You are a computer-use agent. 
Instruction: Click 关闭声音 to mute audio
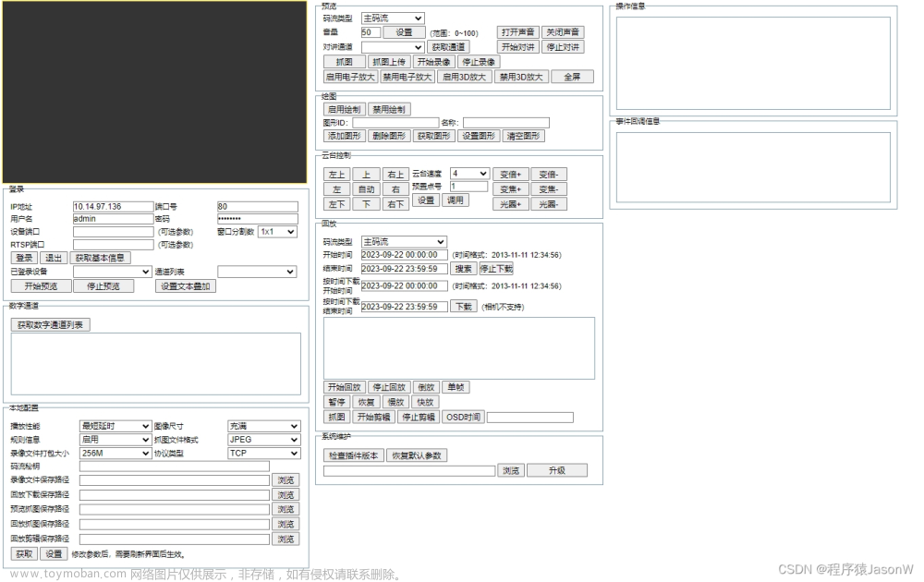click(563, 32)
